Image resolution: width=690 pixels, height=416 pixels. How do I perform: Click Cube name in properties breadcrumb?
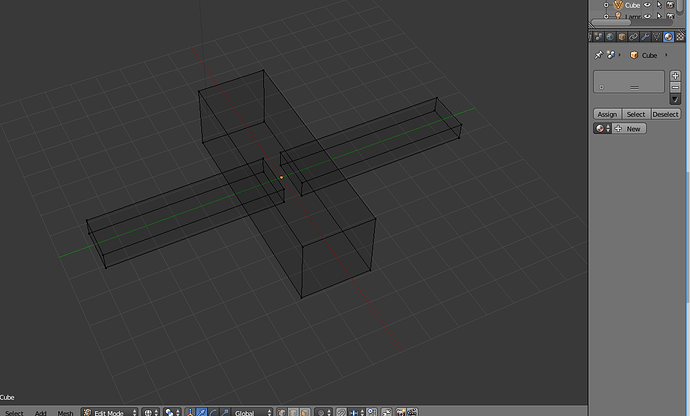coord(649,55)
